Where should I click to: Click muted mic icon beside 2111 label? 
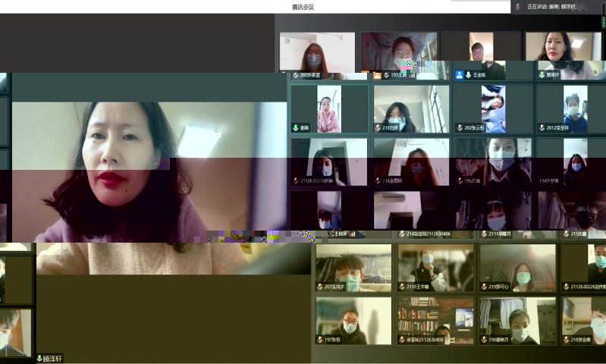click(484, 234)
